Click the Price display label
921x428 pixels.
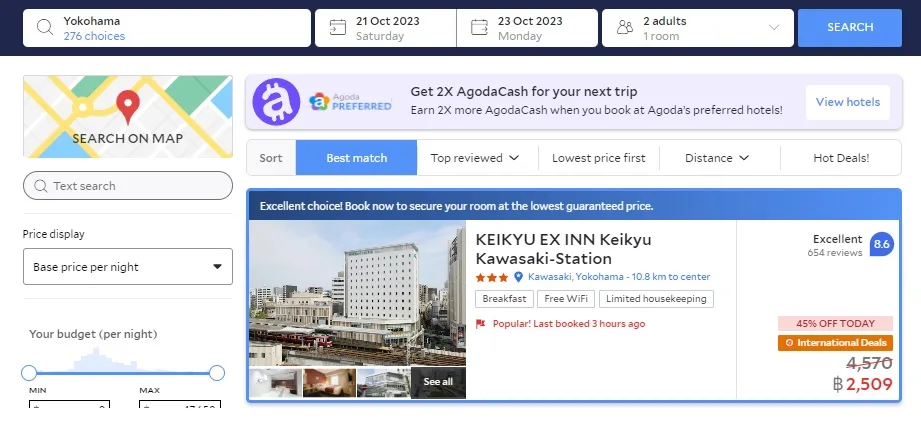pyautogui.click(x=53, y=234)
